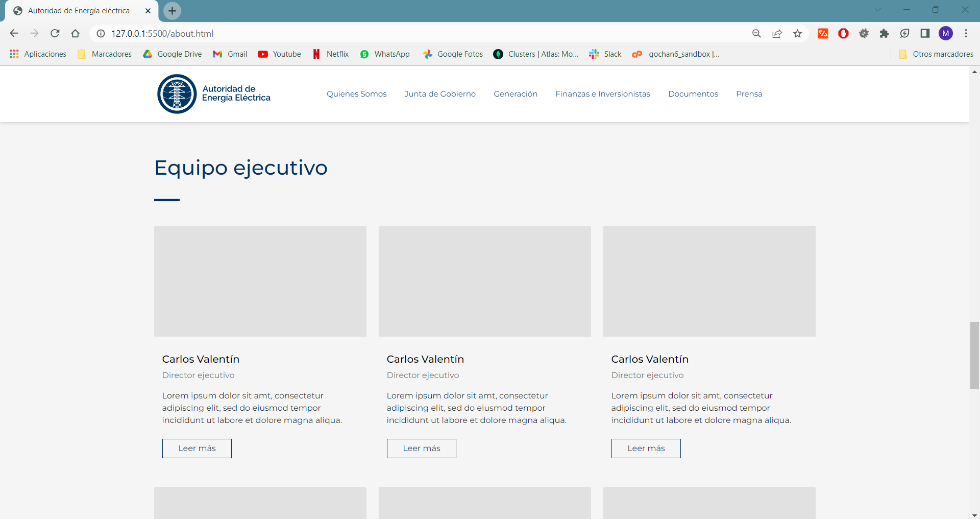Click the address bar URL field
980x519 pixels.
424,34
